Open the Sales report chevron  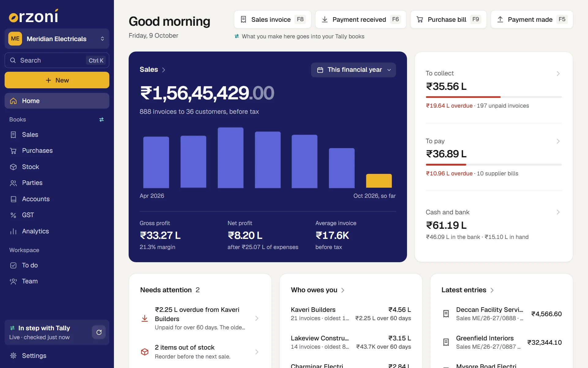[164, 70]
